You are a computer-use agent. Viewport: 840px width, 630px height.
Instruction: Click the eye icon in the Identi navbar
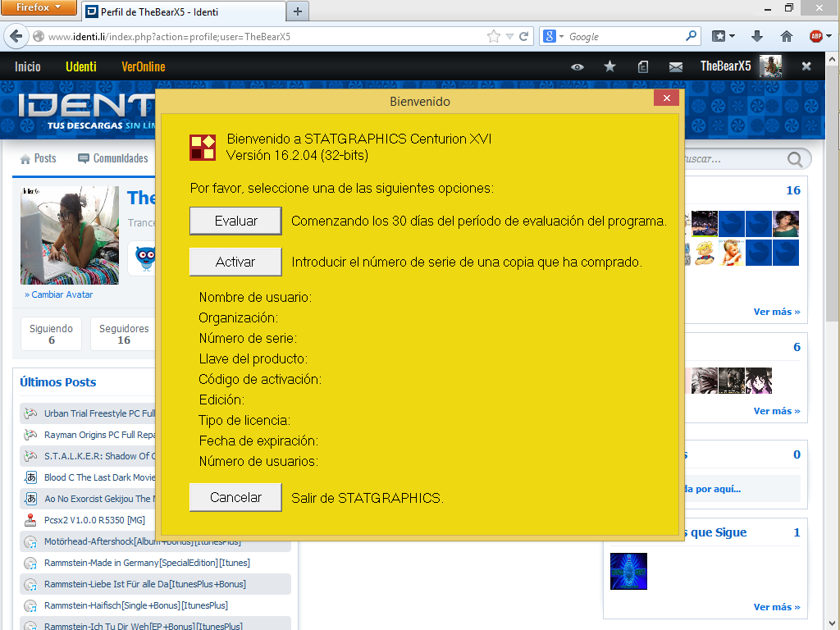tap(577, 67)
